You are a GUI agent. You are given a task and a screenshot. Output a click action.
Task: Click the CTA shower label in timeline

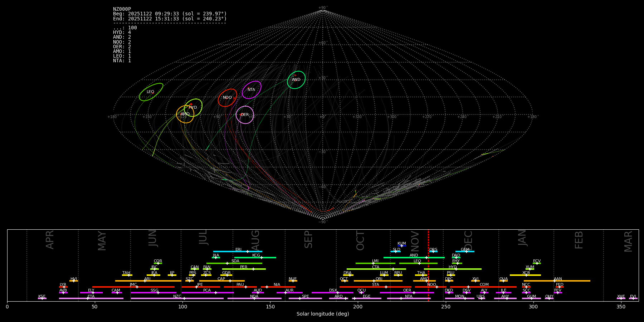click(x=376, y=267)
